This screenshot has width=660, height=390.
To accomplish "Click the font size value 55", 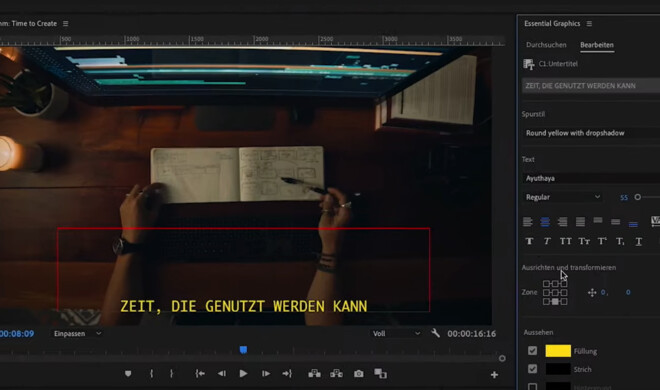I will point(624,197).
